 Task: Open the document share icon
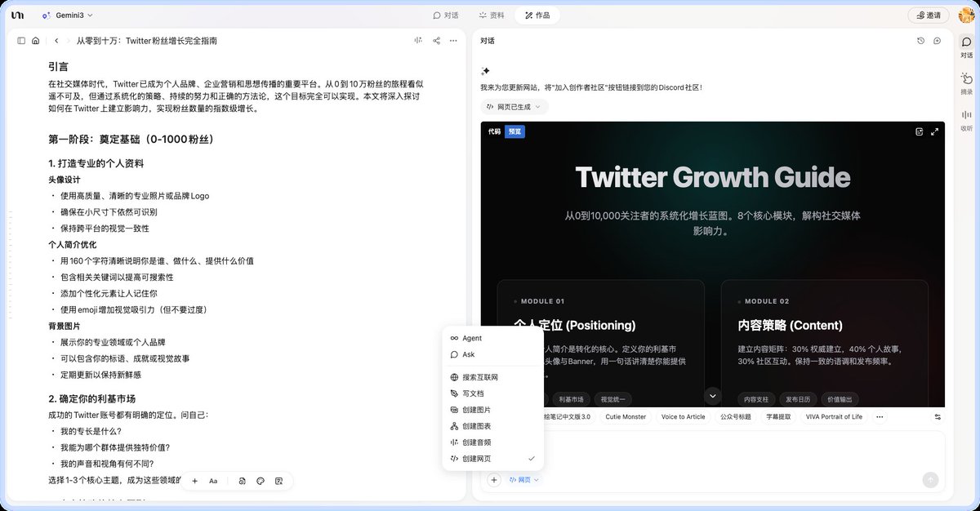coord(435,40)
